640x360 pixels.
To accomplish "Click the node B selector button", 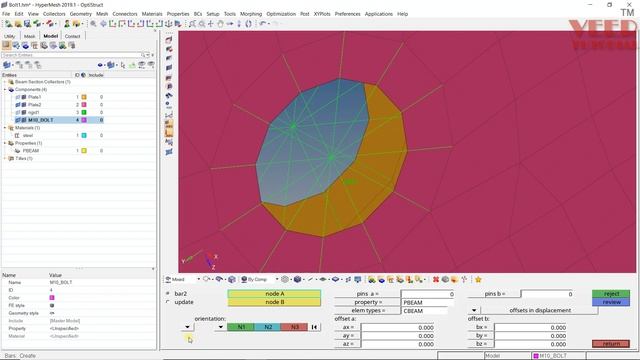I will 274,302.
